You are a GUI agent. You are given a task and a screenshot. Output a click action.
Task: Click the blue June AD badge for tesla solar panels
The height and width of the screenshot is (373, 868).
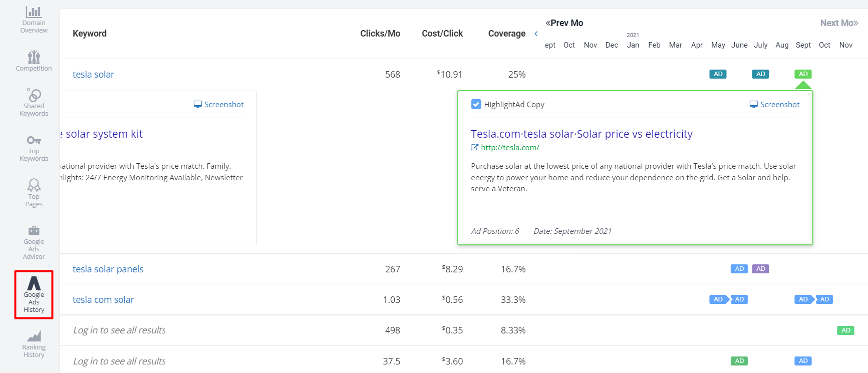click(739, 269)
